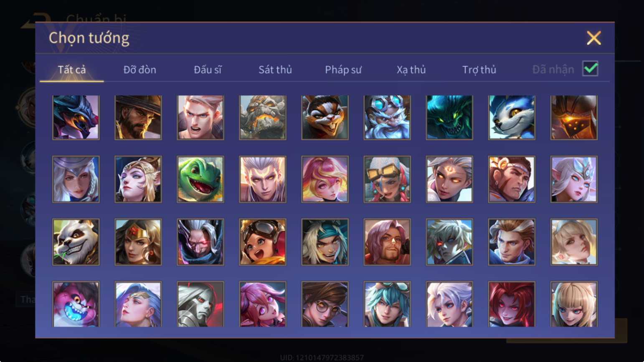Choose the brown-haired hero with round glasses
This screenshot has width=644, height=362.
(325, 304)
